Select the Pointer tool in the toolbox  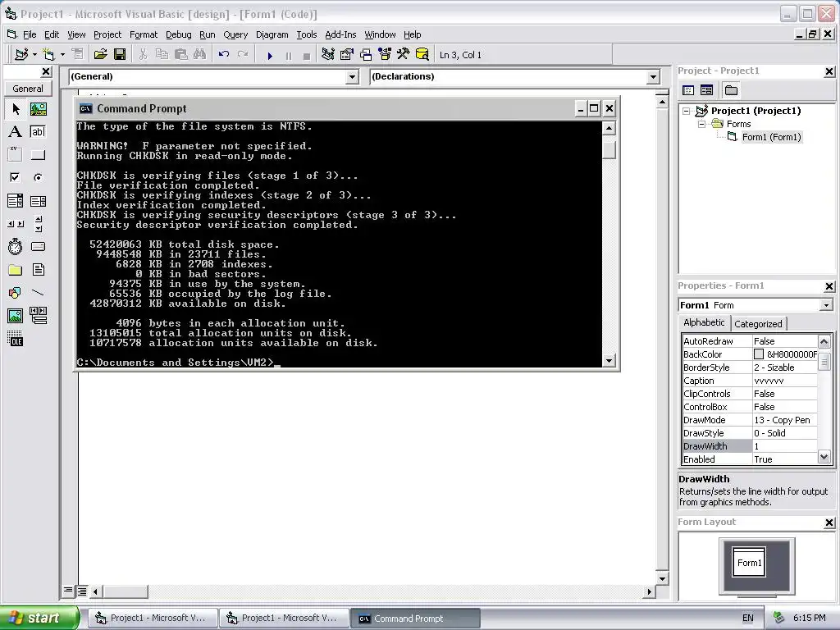point(16,109)
